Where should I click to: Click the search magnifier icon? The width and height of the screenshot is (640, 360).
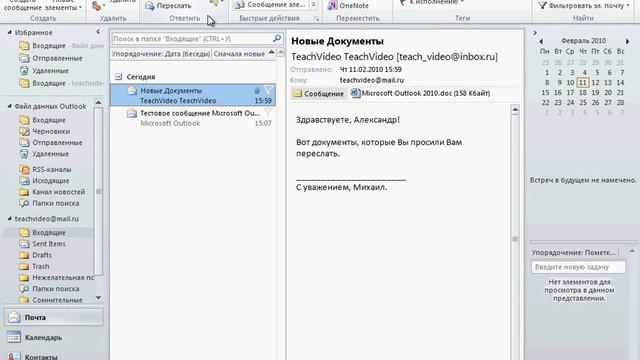(277, 38)
